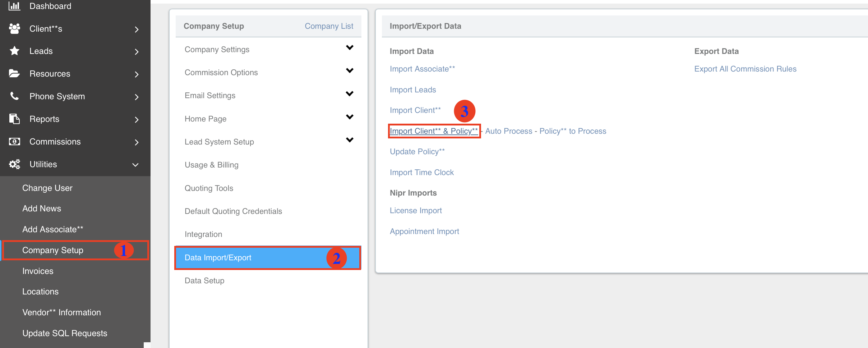868x348 pixels.
Task: Open Vendor** Information in sidebar
Action: (x=61, y=312)
